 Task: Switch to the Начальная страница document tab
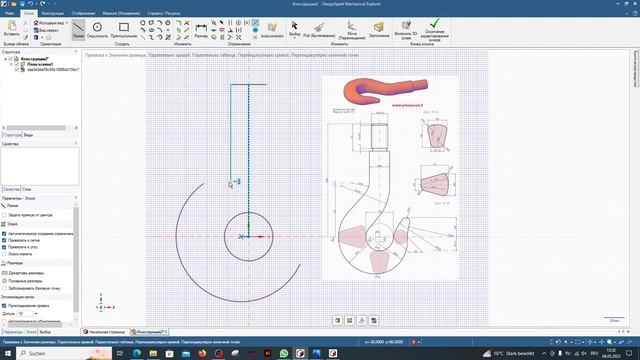(x=104, y=332)
